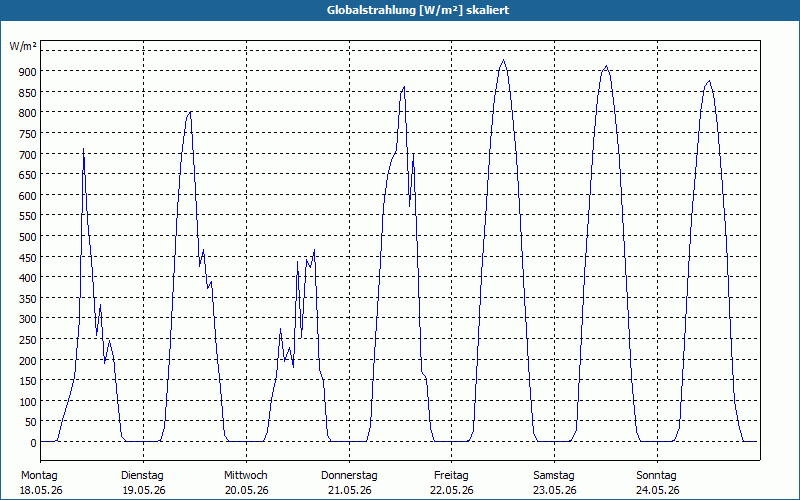Select the Samstag day label
Image resolution: width=800 pixels, height=500 pixels.
[x=554, y=475]
